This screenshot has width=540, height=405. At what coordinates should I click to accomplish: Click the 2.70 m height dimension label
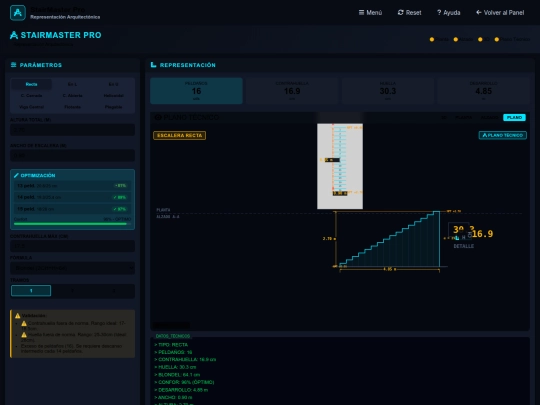[x=329, y=238]
